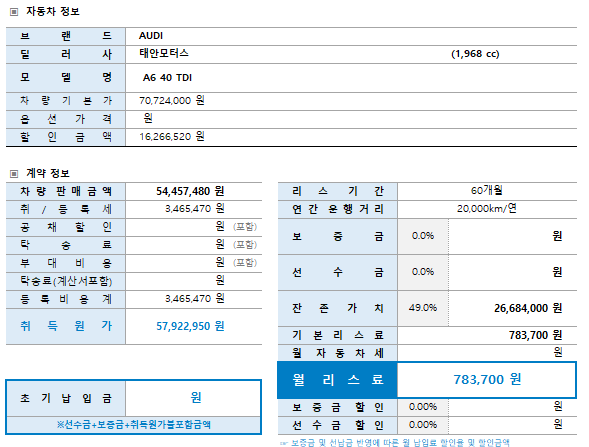Select the A6 40 TDI model cell
Screen dimensions: 589x447
(351, 78)
